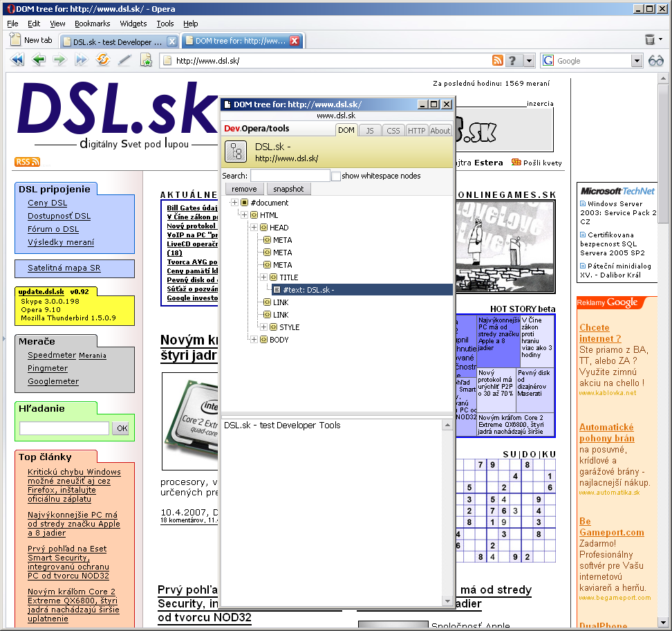The width and height of the screenshot is (672, 631).
Task: Click the question mark icon in address bar
Action: click(x=512, y=60)
